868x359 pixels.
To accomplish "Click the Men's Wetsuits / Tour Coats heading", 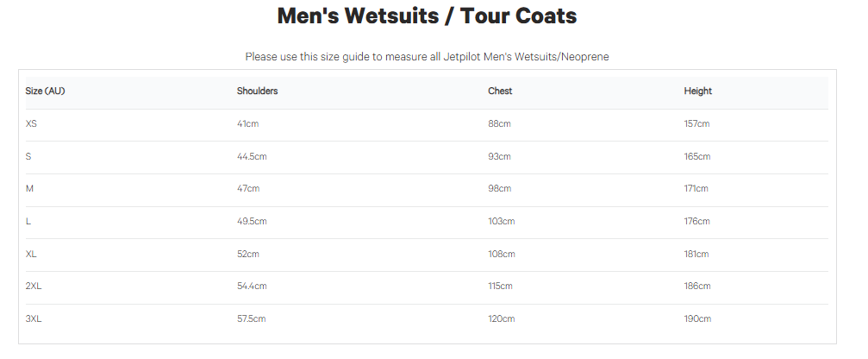I will pos(427,16).
